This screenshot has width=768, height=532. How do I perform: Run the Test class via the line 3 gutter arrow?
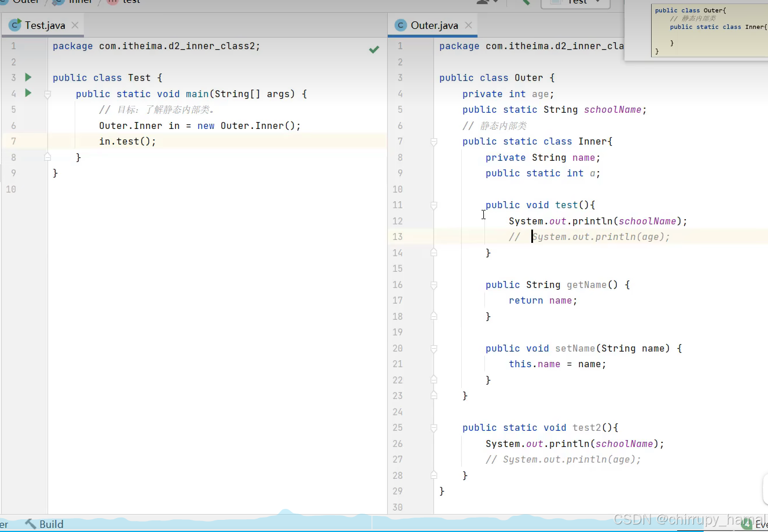coord(28,77)
